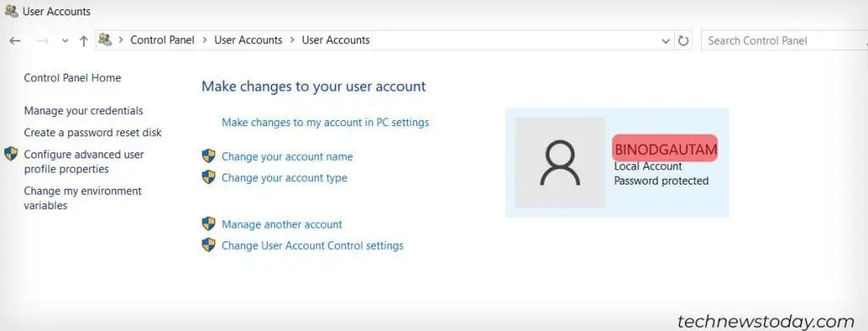Select first User Accounts breadcrumb
This screenshot has height=331, width=868.
248,40
